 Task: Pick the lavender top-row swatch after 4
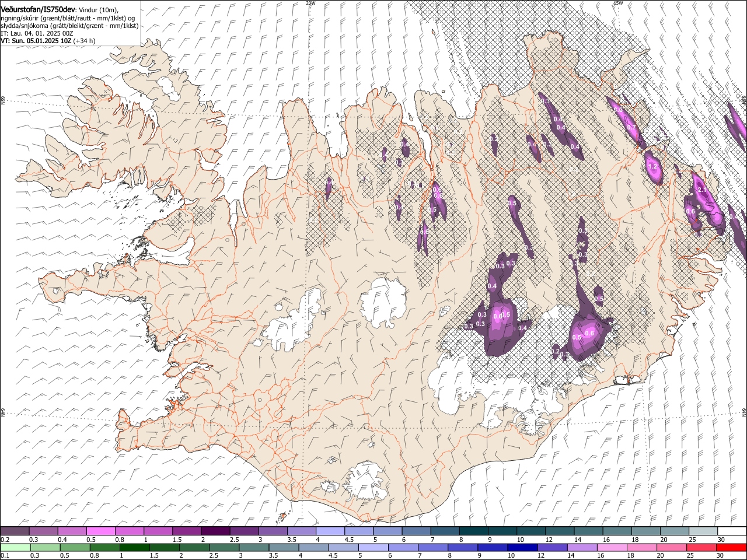click(330, 531)
